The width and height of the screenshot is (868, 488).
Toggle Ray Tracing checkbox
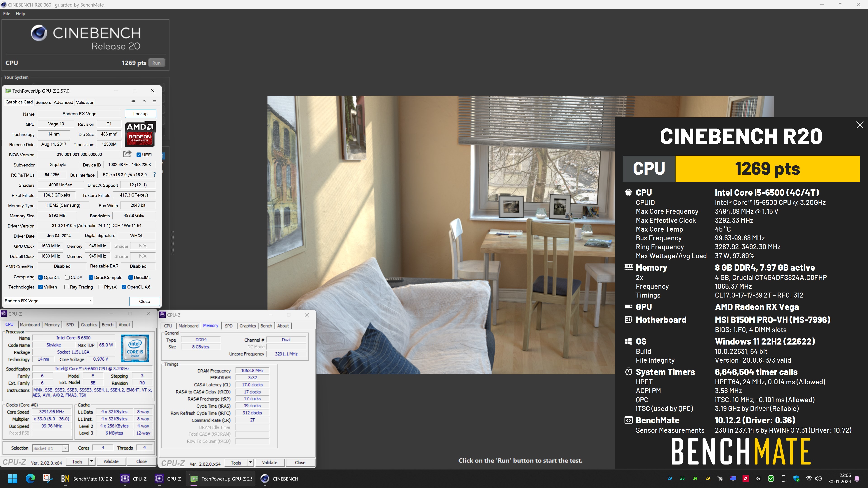click(x=67, y=287)
